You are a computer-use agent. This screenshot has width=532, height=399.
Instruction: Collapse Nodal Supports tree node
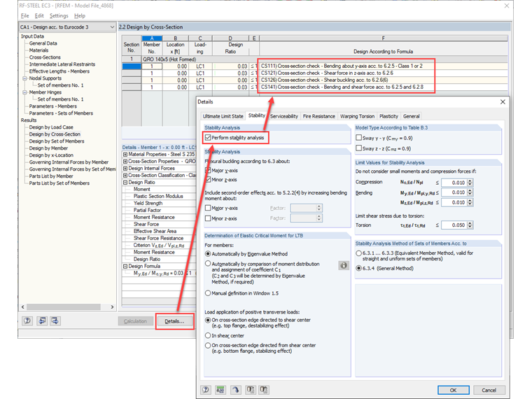[x=24, y=78]
